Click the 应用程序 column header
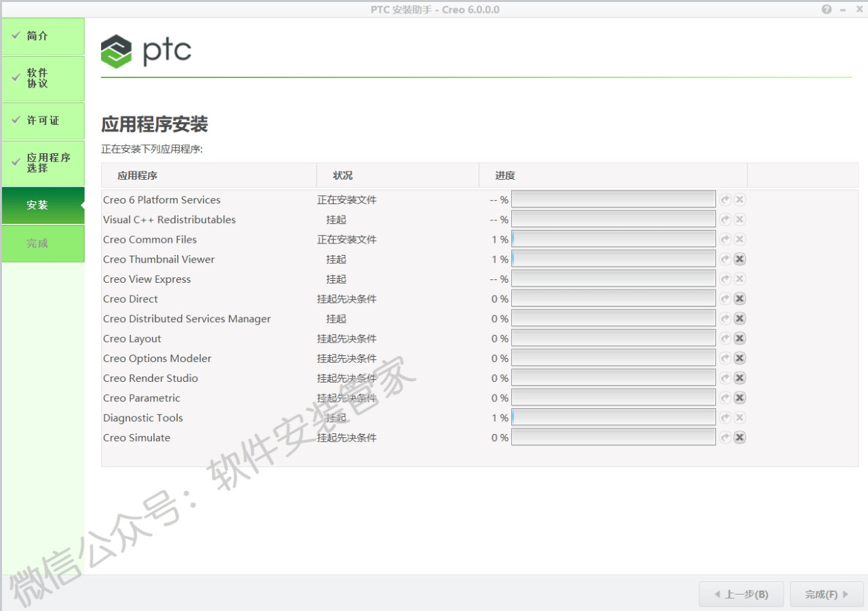This screenshot has width=868, height=611. pos(209,175)
